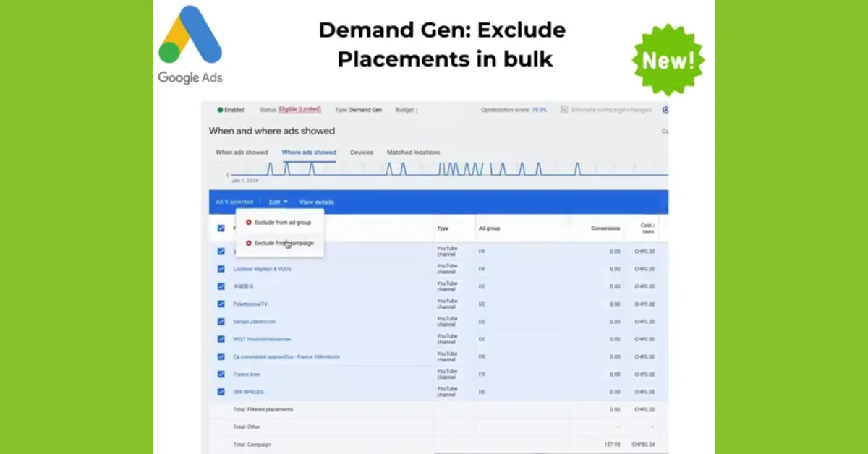
Task: Select the Where ads showed tab
Action: click(x=309, y=153)
